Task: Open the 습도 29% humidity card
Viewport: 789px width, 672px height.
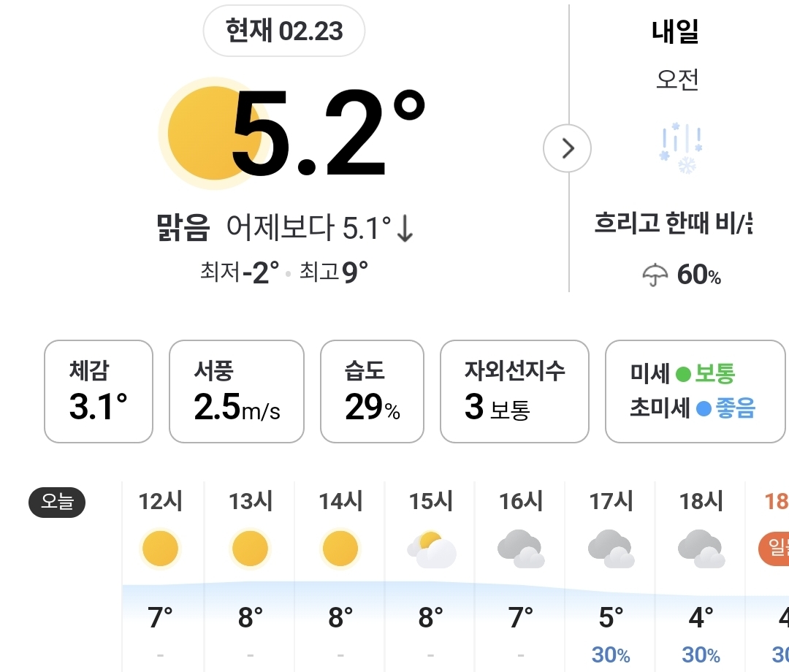Action: click(373, 392)
